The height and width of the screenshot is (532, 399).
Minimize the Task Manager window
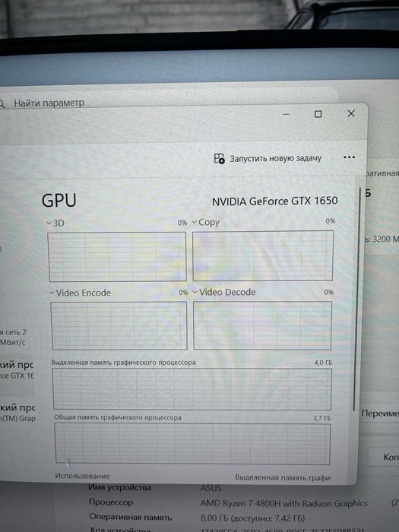[286, 114]
